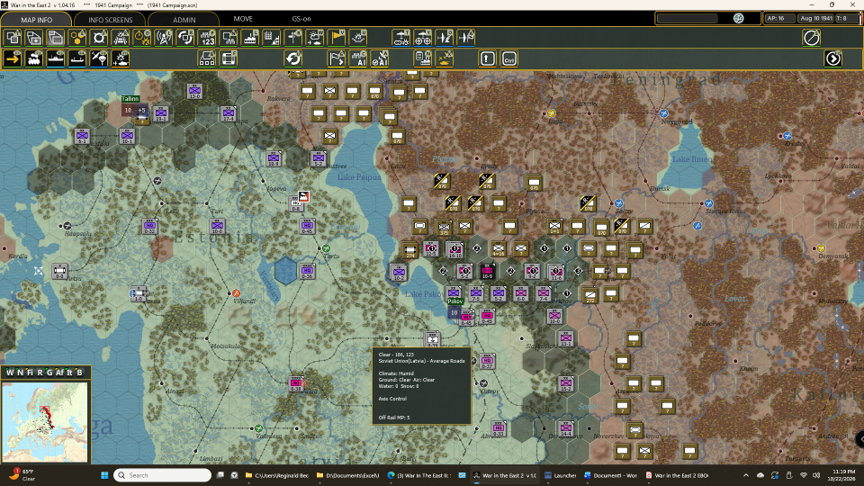Click the T: 8 turn counter
Screen dimensions: 864x486
pos(845,18)
